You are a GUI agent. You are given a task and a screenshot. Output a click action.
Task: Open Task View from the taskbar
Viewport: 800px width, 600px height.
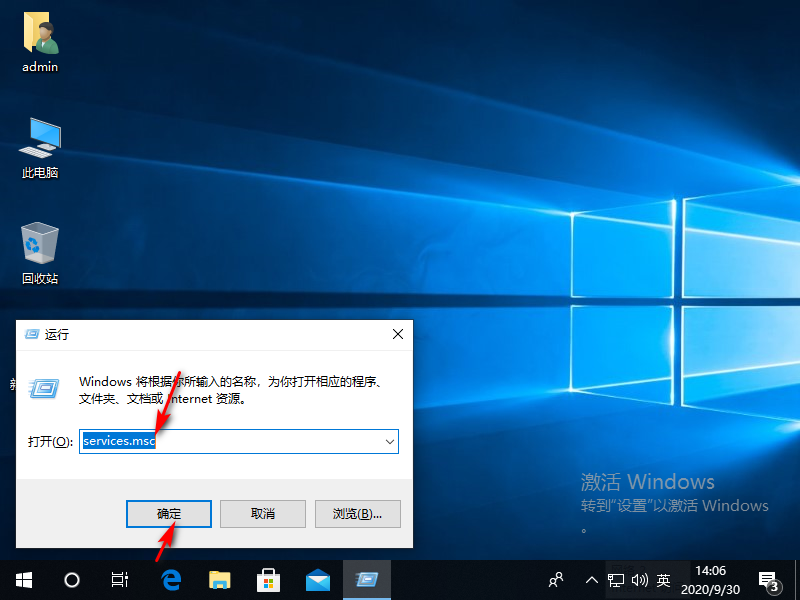click(x=119, y=579)
